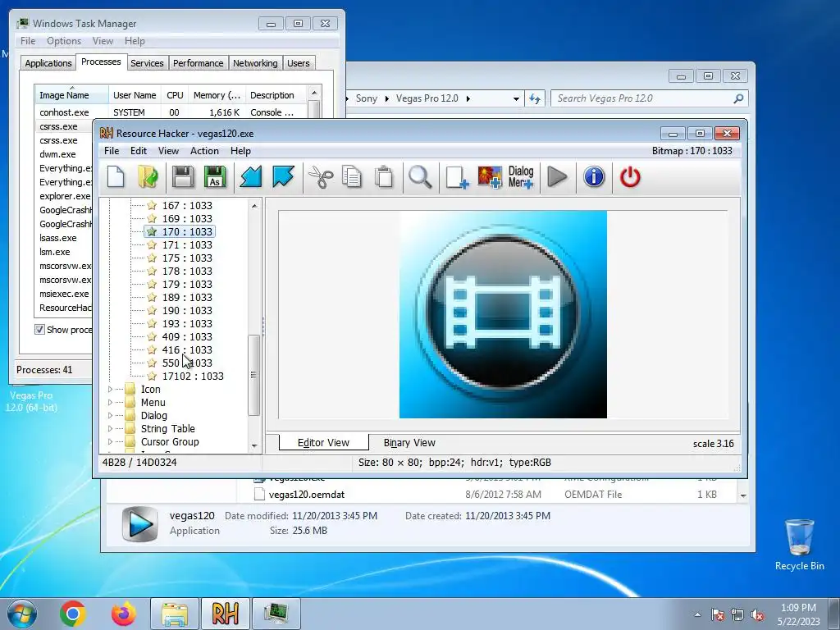The width and height of the screenshot is (840, 630).
Task: Switch to Windows Explorer in the taskbar
Action: pos(175,614)
